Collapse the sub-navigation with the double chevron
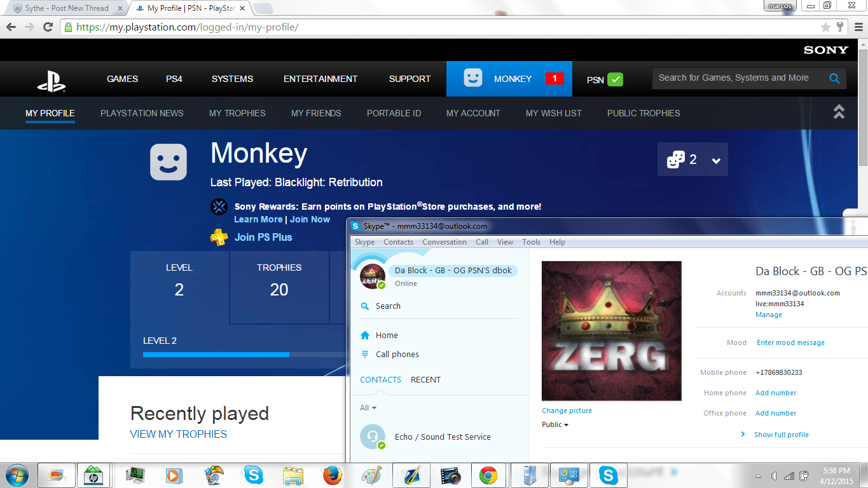868x488 pixels. pyautogui.click(x=839, y=112)
